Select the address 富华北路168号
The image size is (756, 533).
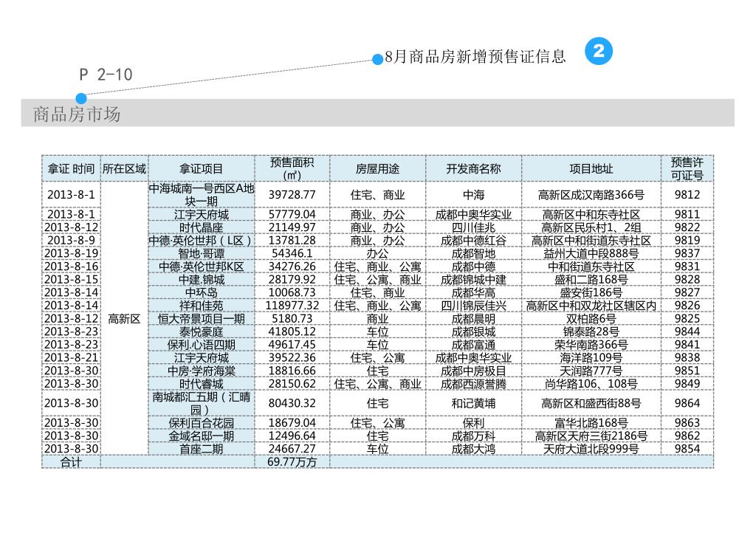coord(591,423)
